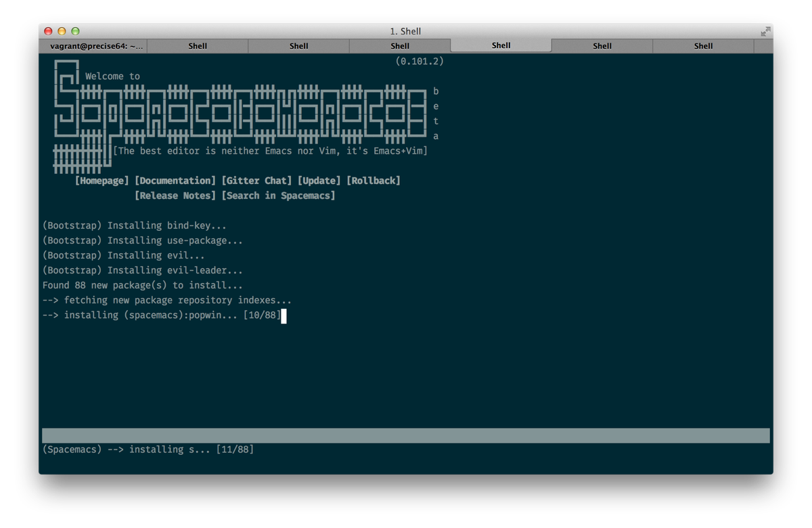Viewport: 812px width, 528px height.
Task: Open the [Release Notes] link
Action: [x=175, y=196]
